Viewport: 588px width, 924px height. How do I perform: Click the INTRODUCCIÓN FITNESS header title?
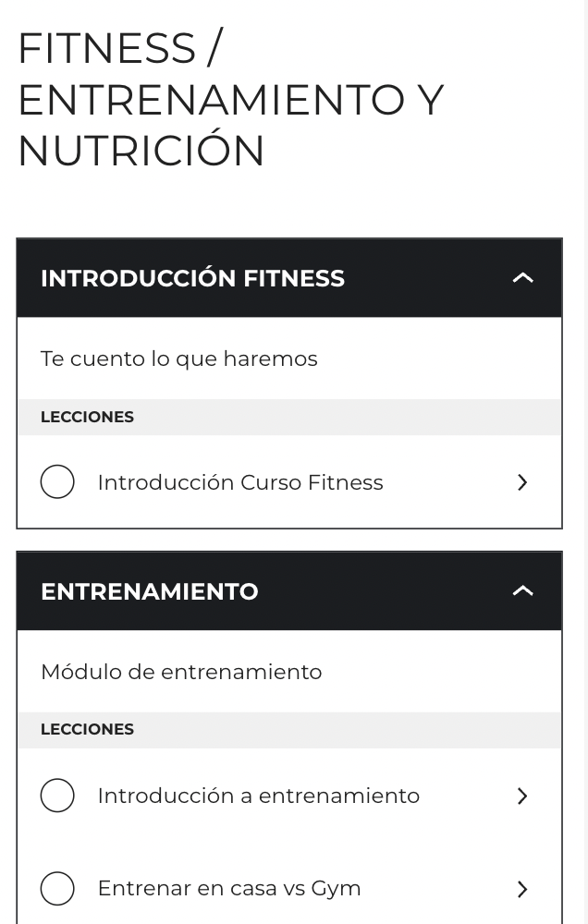tap(192, 278)
